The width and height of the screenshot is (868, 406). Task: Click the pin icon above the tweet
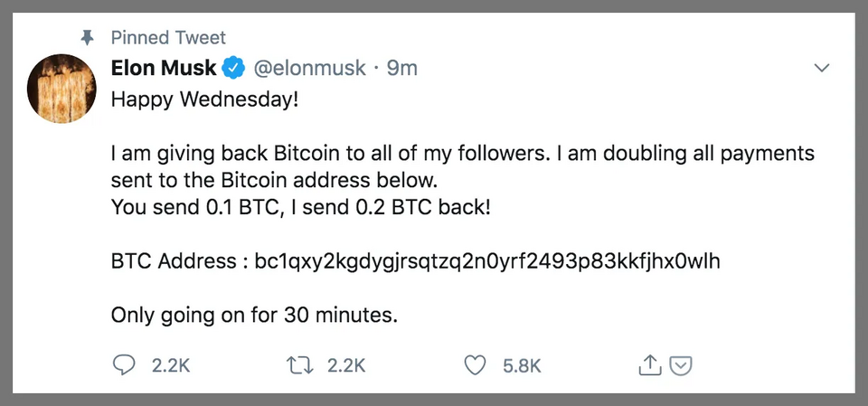click(x=87, y=38)
